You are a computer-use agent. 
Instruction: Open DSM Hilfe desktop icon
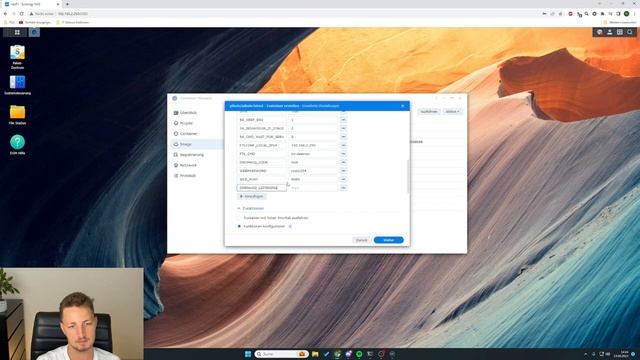click(17, 145)
